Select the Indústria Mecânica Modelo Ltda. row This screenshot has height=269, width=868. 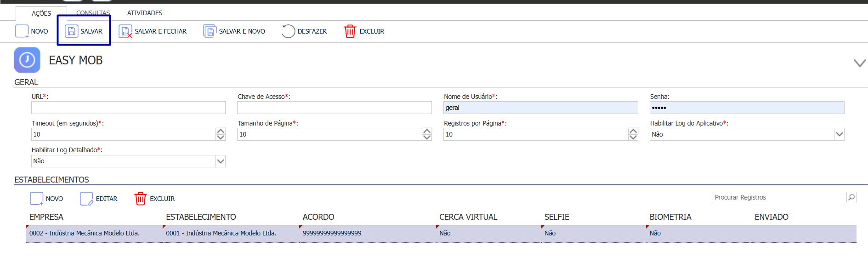(441, 234)
